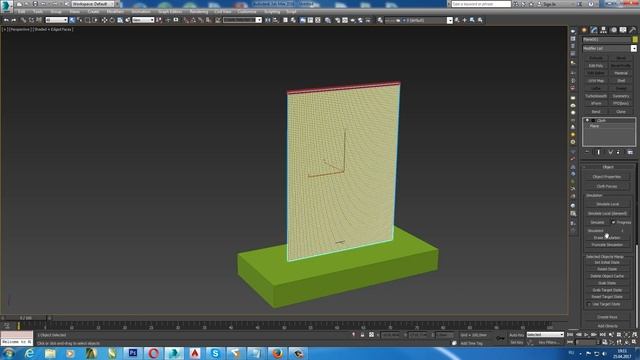Click the Erase Simulation button

coord(607,238)
